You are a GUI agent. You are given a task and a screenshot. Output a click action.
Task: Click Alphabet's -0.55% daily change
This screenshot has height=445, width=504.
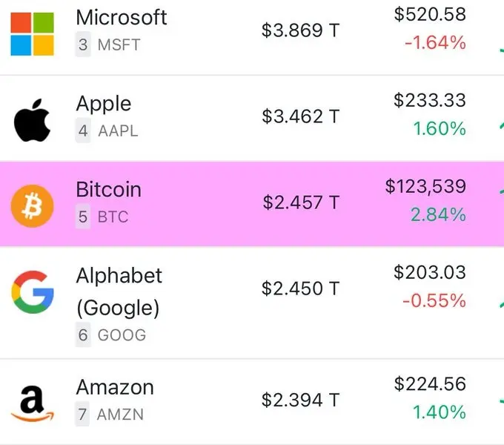pyautogui.click(x=434, y=300)
